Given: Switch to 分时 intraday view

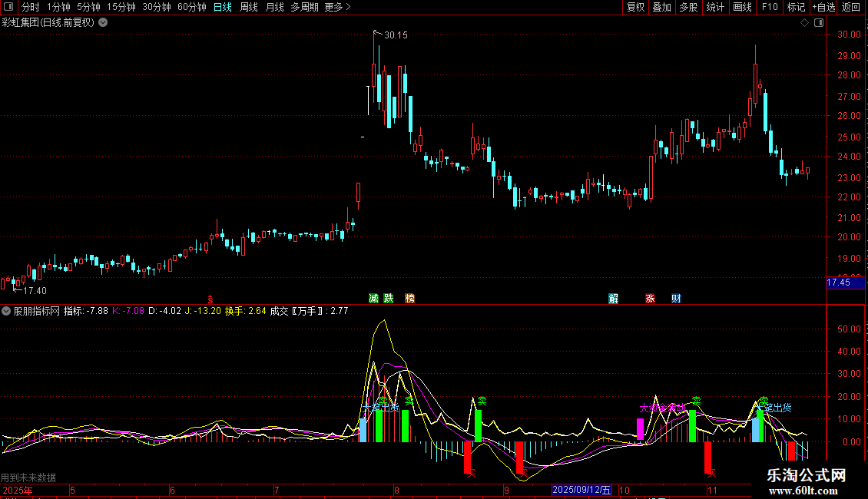Looking at the screenshot, I should click(31, 7).
